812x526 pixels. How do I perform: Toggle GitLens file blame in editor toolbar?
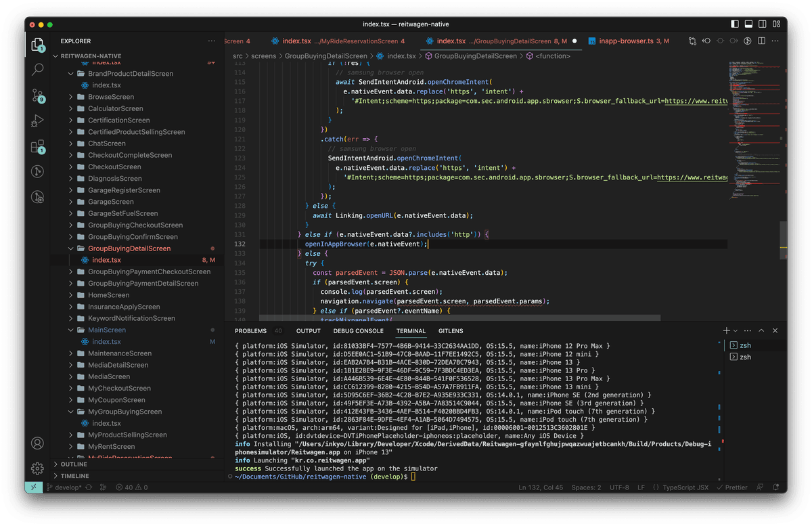(x=748, y=41)
